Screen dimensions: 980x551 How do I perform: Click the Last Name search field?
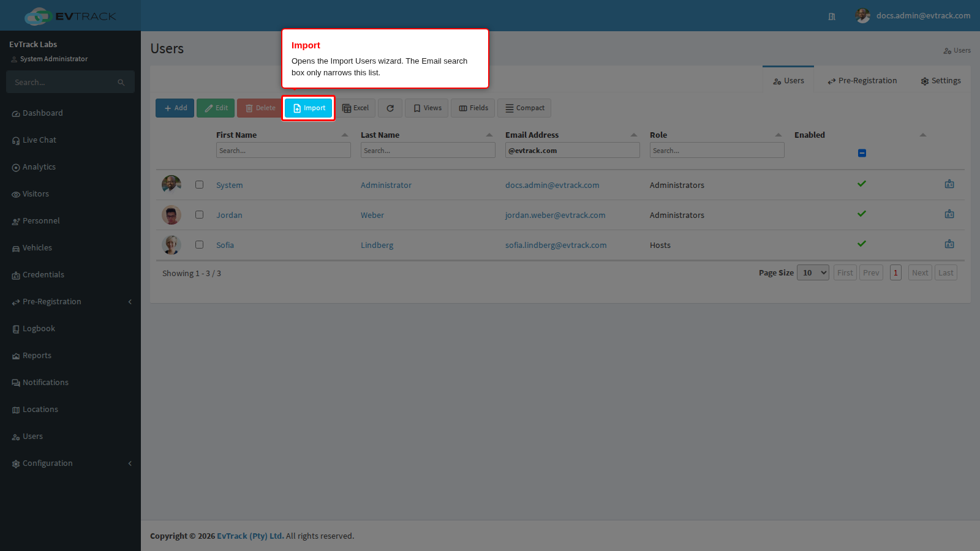point(428,151)
